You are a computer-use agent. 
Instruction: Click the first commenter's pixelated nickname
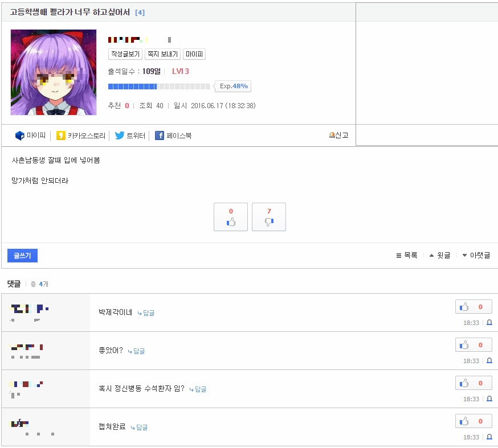tap(29, 309)
